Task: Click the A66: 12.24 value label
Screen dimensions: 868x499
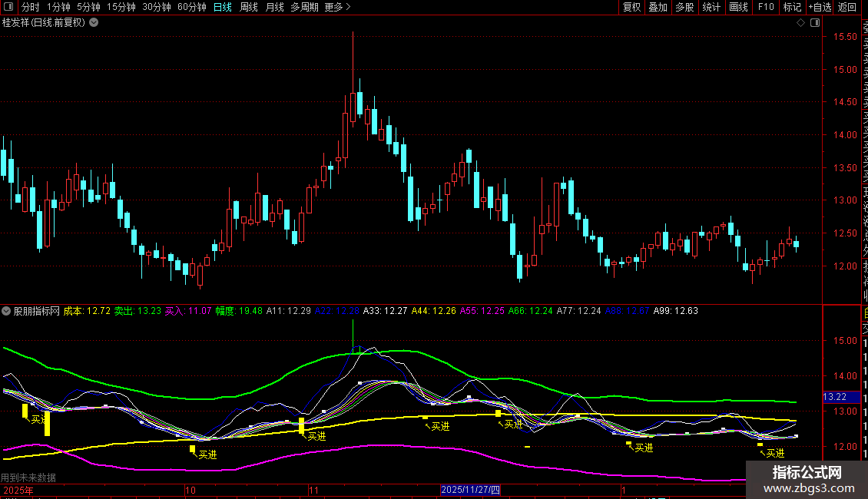Action: pos(530,311)
